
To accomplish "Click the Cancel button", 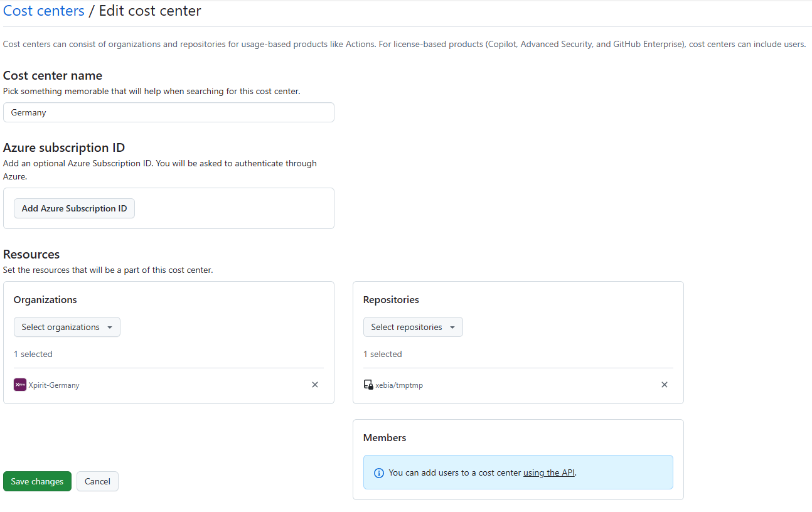I will (x=97, y=481).
